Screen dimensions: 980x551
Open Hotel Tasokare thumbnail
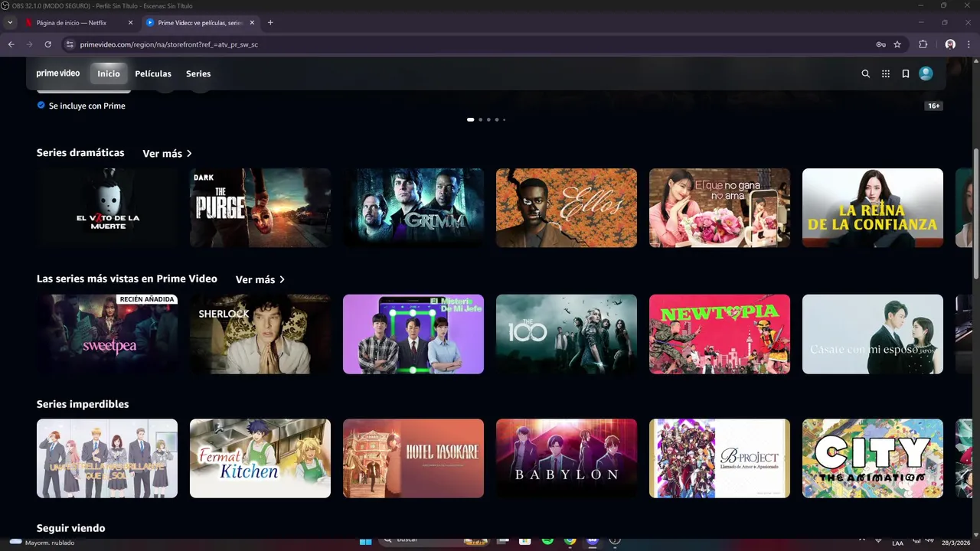pos(413,458)
